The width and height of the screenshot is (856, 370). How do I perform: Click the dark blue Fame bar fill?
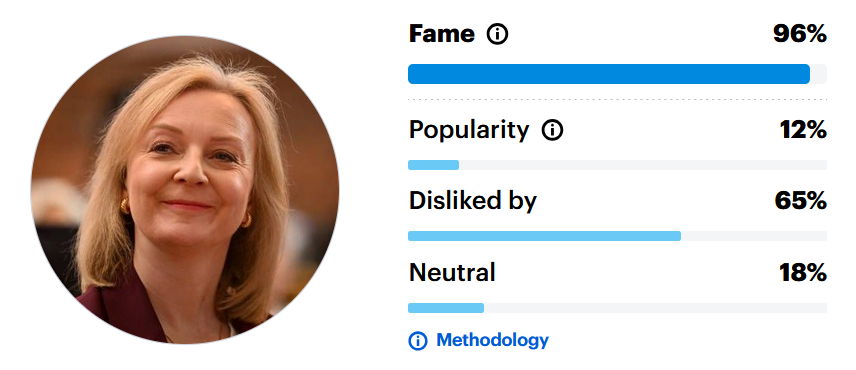click(609, 74)
